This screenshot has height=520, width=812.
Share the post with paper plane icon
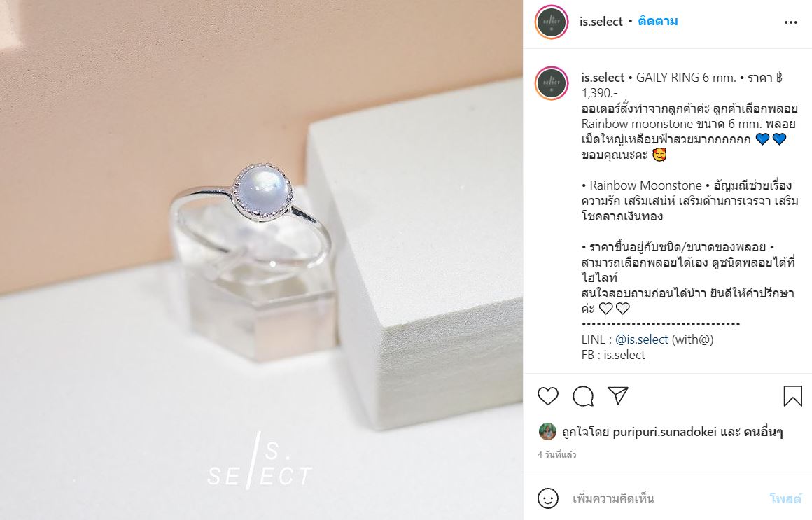pyautogui.click(x=618, y=395)
